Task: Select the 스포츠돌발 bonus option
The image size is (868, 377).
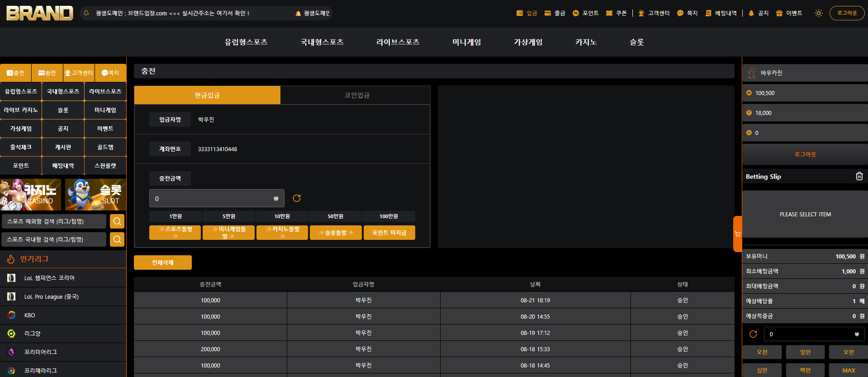Action: [x=175, y=233]
